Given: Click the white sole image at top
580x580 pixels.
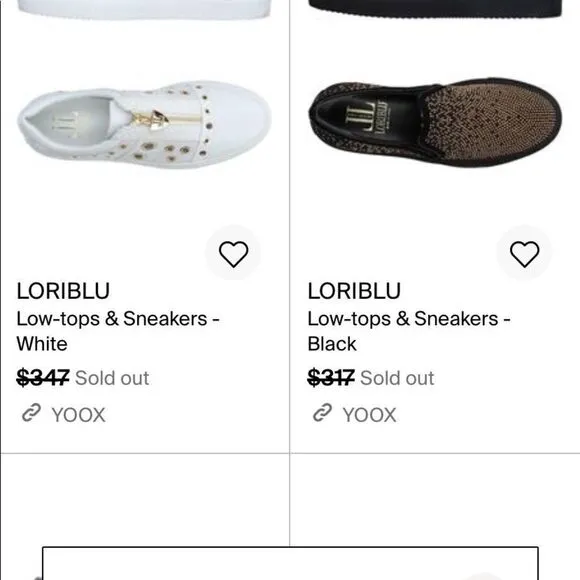Looking at the screenshot, I should pyautogui.click(x=144, y=10).
